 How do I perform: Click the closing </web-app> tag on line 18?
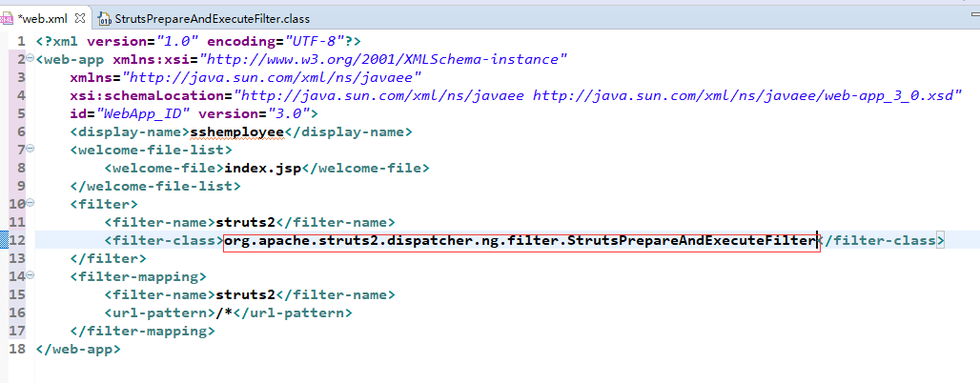pyautogui.click(x=78, y=349)
